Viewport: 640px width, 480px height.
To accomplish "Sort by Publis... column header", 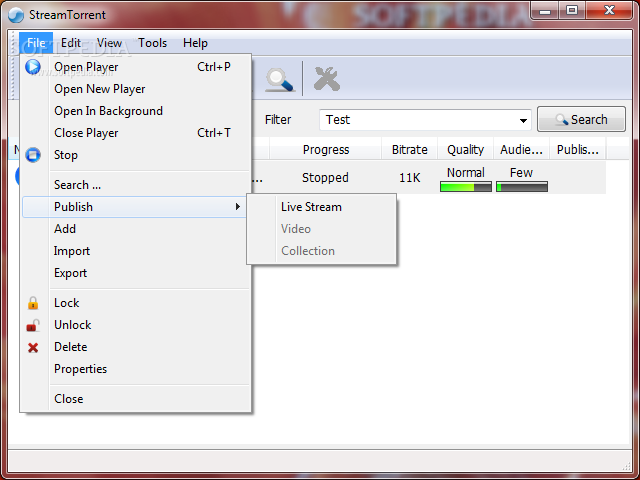I will coord(578,150).
